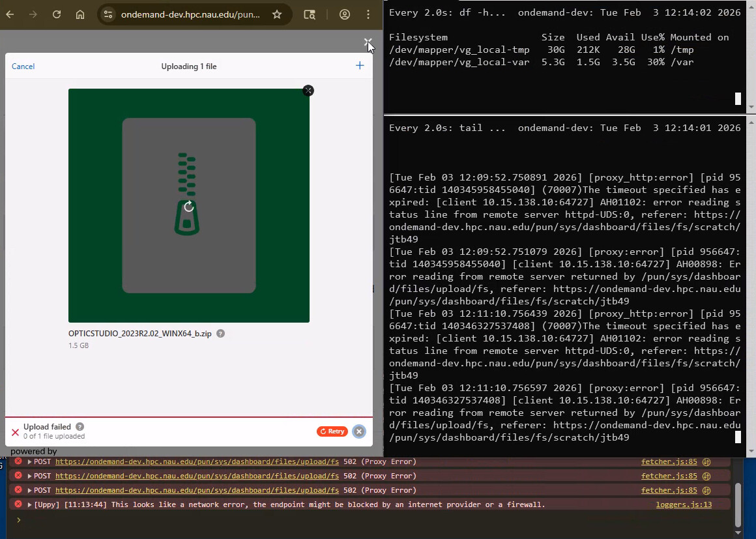Open the browser profile icon
Viewport: 756px width, 539px height.
pos(345,14)
